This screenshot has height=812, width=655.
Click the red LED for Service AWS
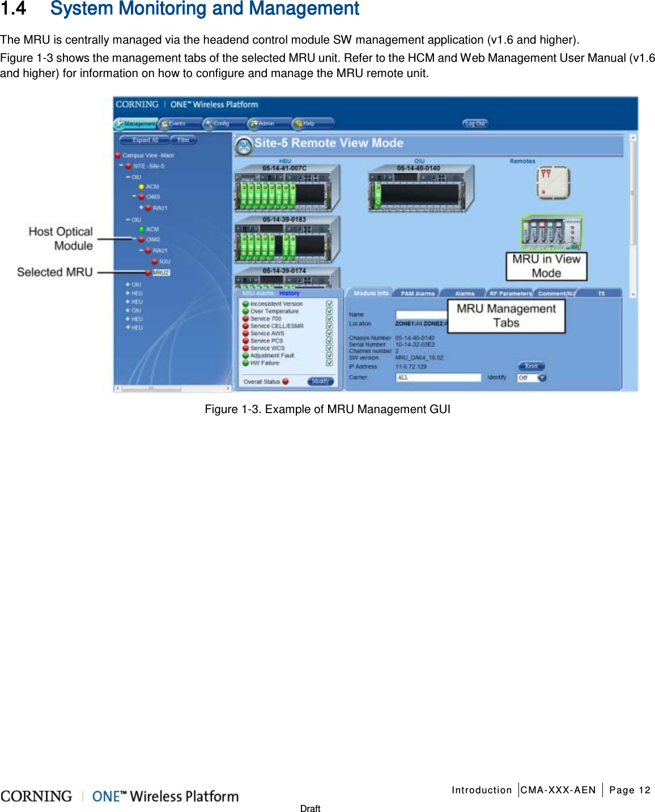246,333
